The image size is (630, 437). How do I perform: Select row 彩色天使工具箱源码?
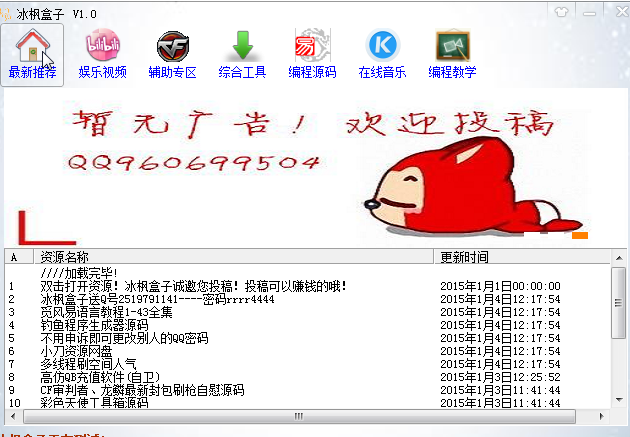[308, 402]
